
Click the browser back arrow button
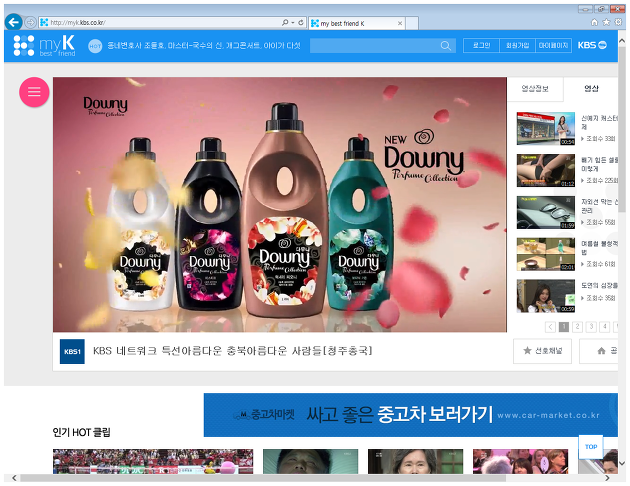(x=14, y=22)
